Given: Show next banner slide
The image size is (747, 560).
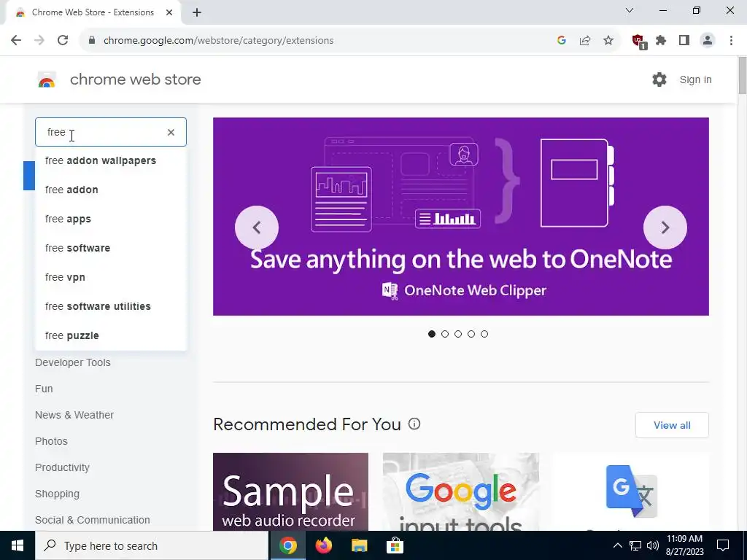Looking at the screenshot, I should tap(665, 227).
